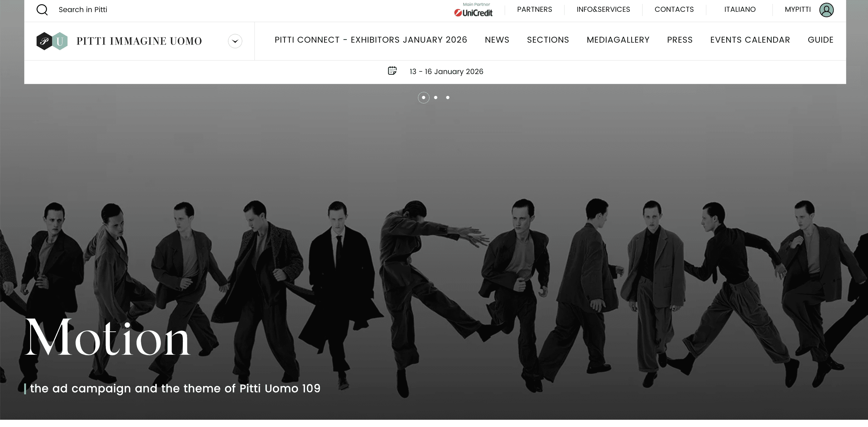The width and height of the screenshot is (868, 427).
Task: Click the green U hexagon logo
Action: coord(60,41)
